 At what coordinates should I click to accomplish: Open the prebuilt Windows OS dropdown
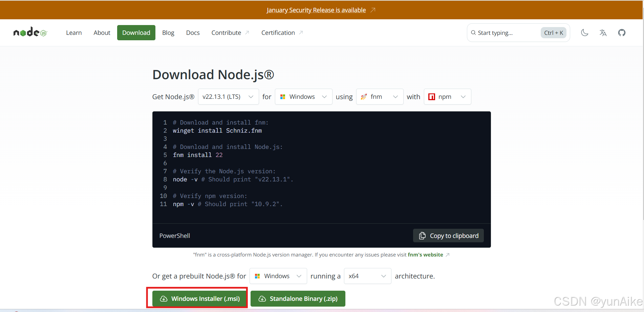(x=278, y=276)
